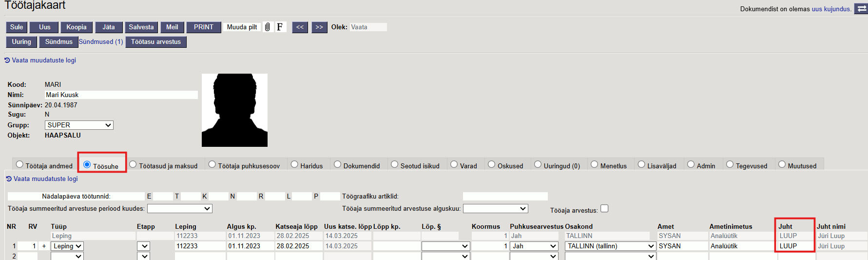Select the Töötasud ja maksud radio option
Screen dimensions: 868x260
click(x=133, y=164)
